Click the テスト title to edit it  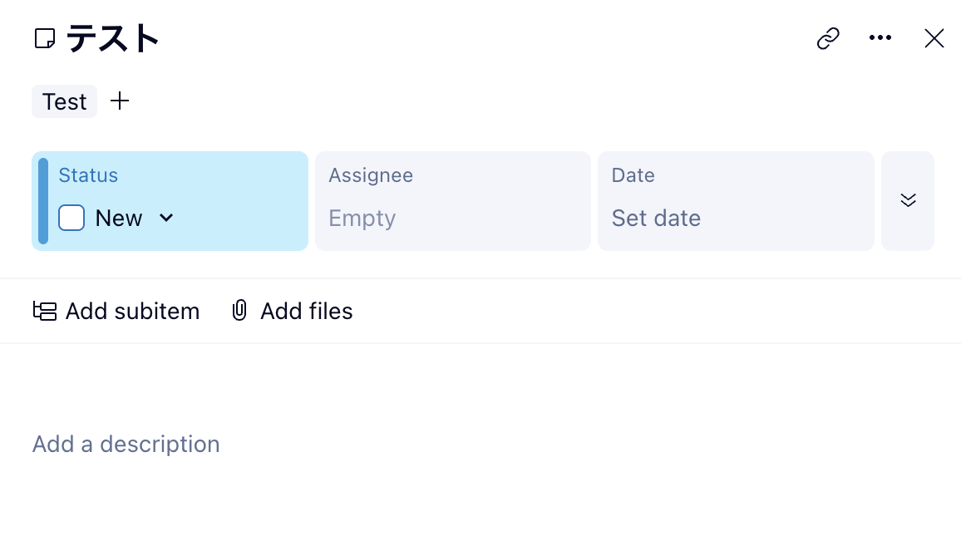pos(113,38)
